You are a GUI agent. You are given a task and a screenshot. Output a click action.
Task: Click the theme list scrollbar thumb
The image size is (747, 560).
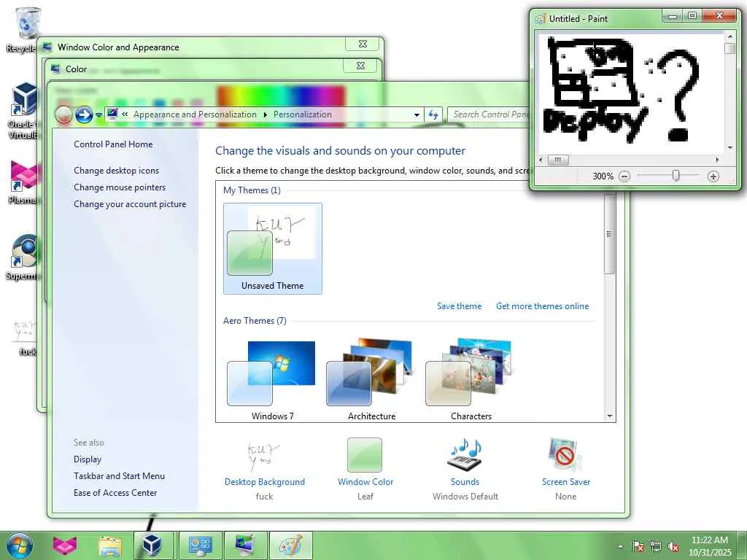(x=609, y=233)
